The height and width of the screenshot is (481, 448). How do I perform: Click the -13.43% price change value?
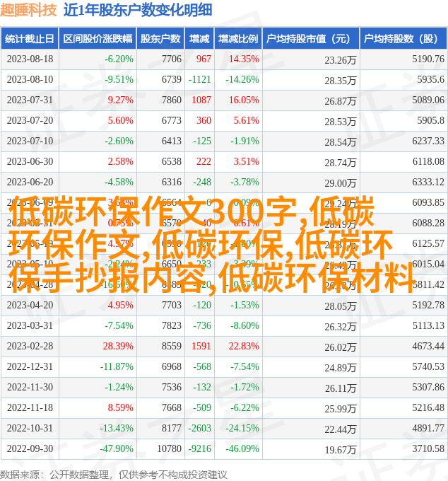pyautogui.click(x=117, y=429)
